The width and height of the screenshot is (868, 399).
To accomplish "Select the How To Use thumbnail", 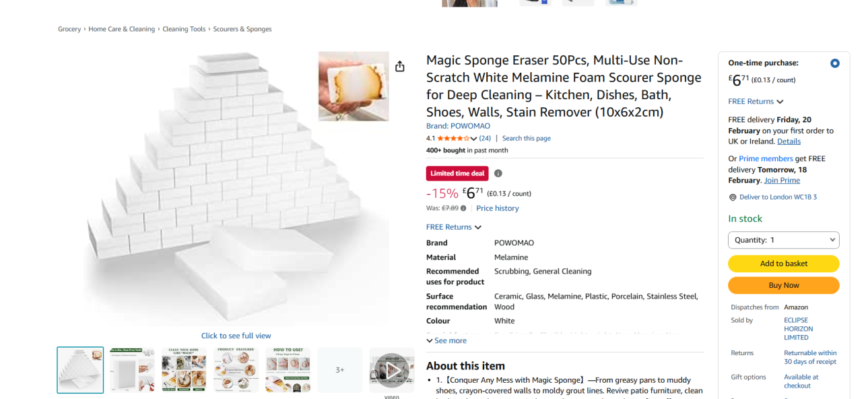I will pyautogui.click(x=288, y=370).
